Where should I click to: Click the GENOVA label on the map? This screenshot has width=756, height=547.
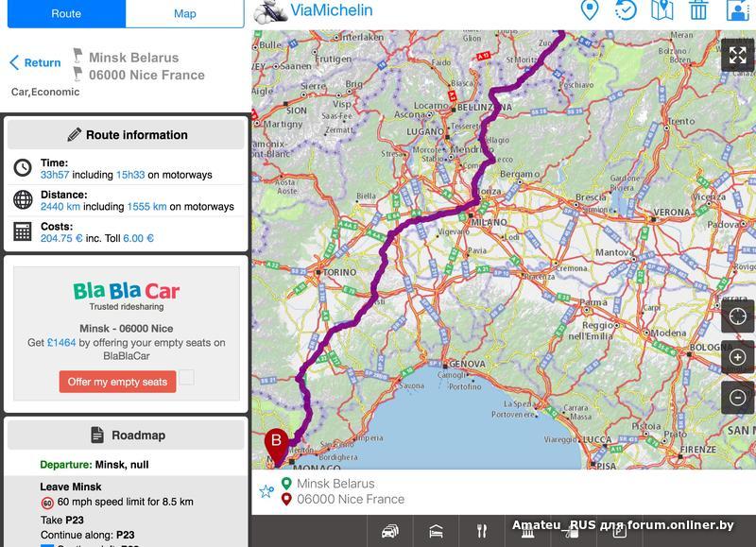click(467, 364)
